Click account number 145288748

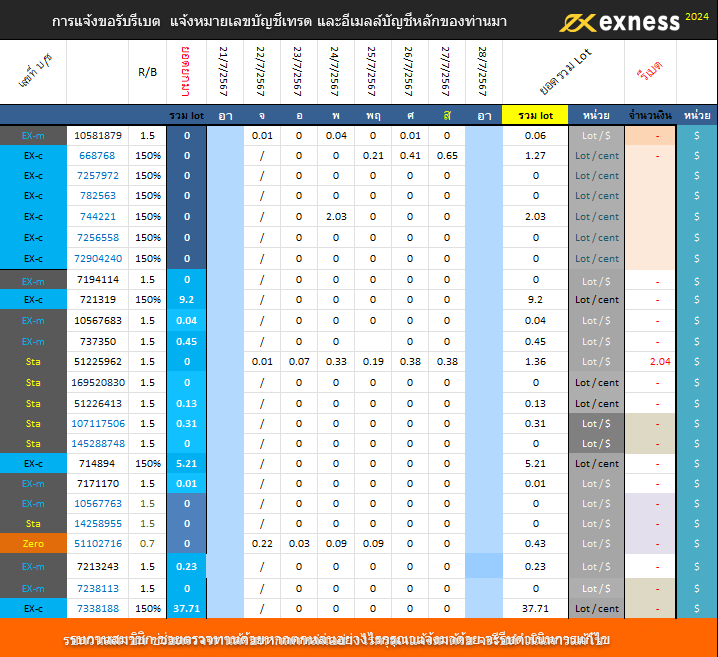click(x=98, y=444)
